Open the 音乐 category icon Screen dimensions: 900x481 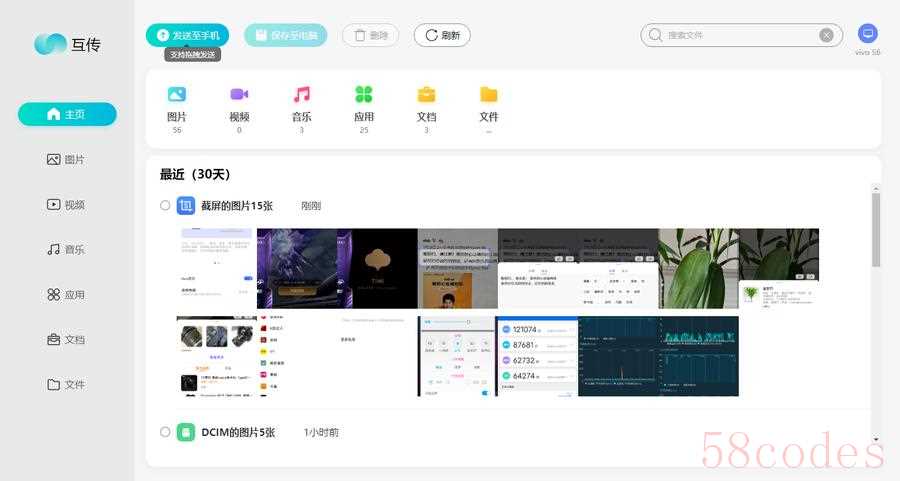point(301,95)
